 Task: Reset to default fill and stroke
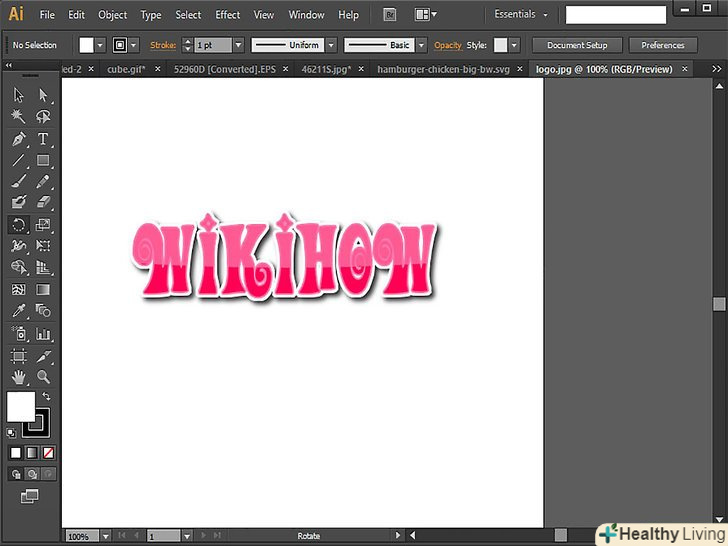tap(11, 432)
